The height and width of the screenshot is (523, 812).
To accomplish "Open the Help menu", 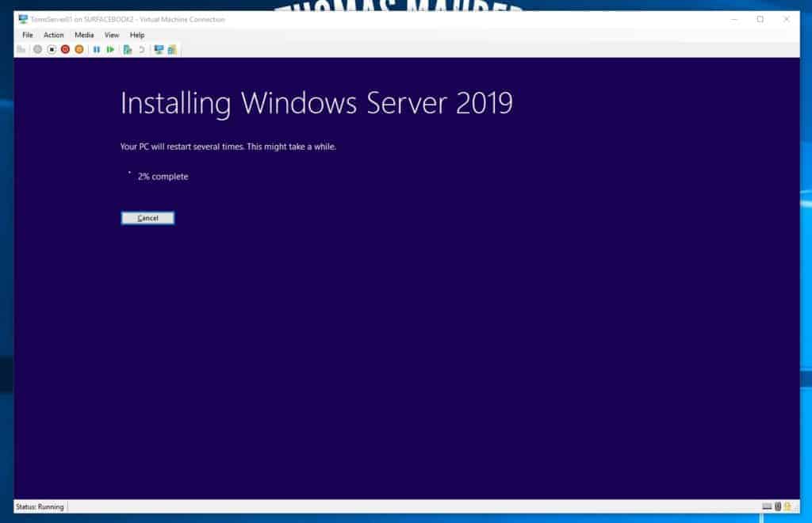I will point(137,35).
